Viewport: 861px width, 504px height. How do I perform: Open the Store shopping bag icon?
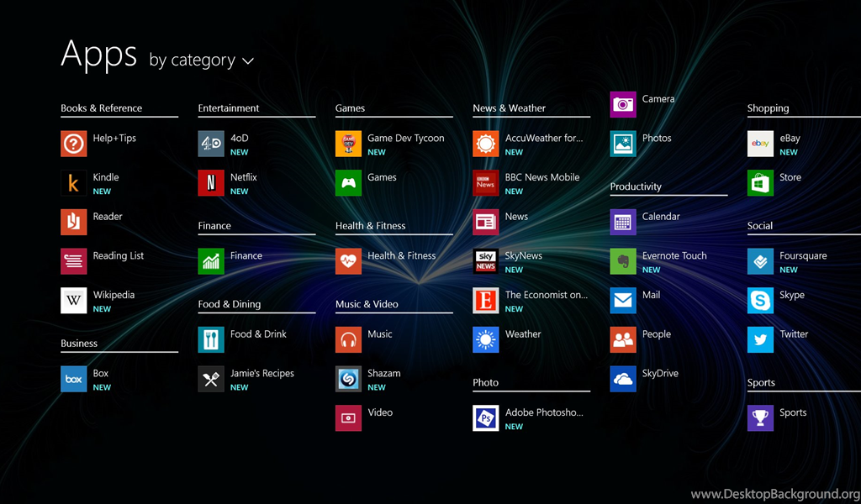(760, 182)
